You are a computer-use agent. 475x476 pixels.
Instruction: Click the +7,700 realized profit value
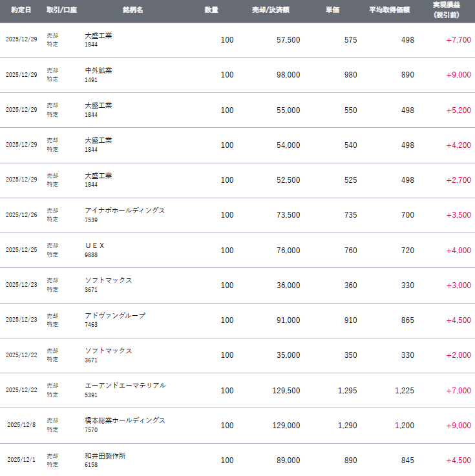(x=458, y=40)
